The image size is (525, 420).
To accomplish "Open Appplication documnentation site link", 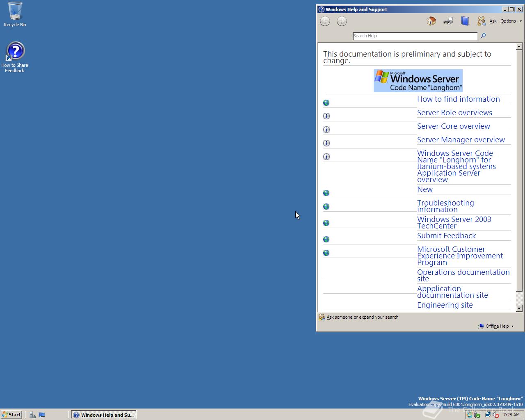I will pyautogui.click(x=452, y=292).
